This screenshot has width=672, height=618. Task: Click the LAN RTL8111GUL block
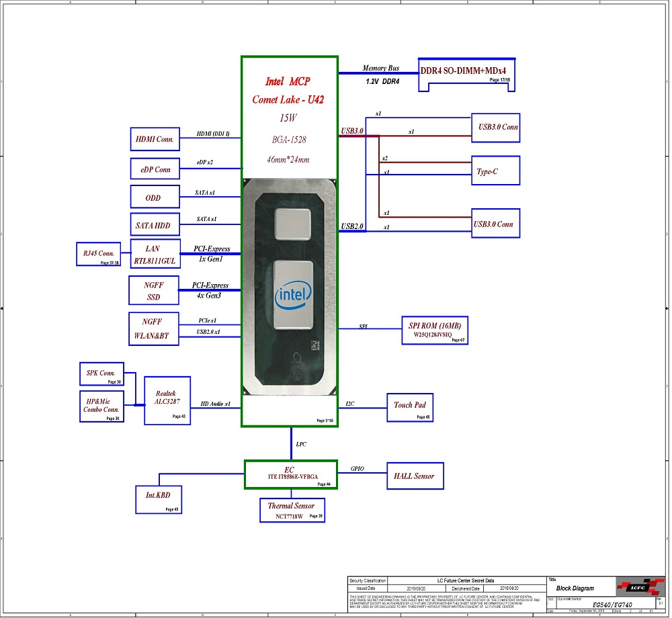154,255
